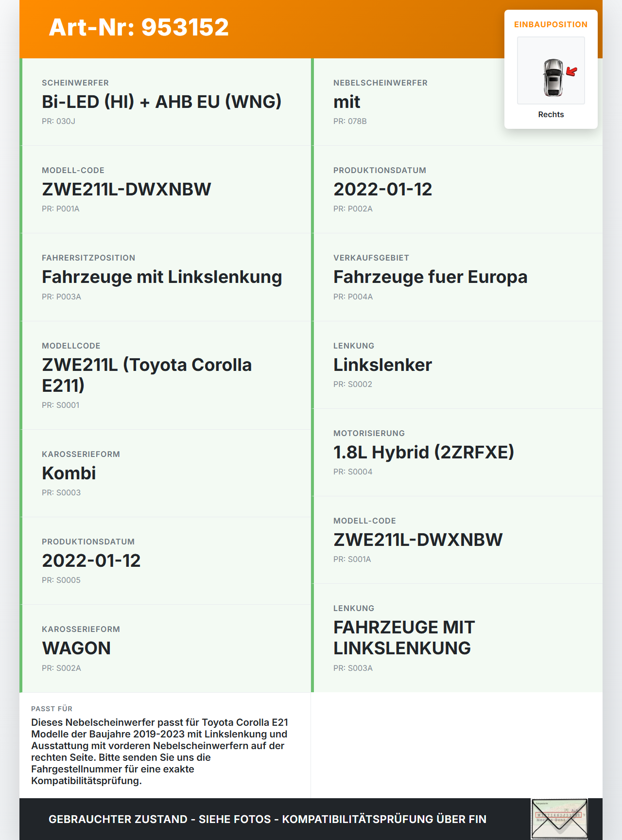Click the "Kombi" body style value
Image resolution: width=622 pixels, height=840 pixels.
pyautogui.click(x=69, y=473)
